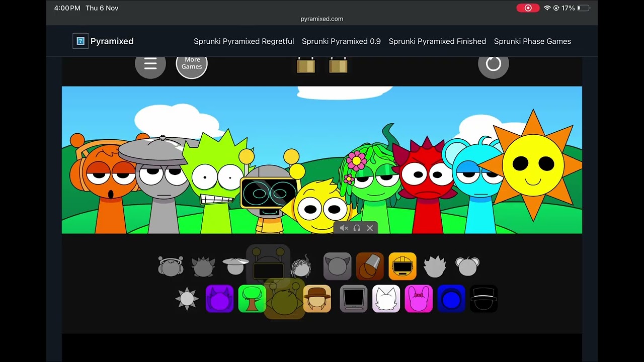644x362 pixels.
Task: Click the greyed-out vine-hair character icon
Action: (301, 266)
